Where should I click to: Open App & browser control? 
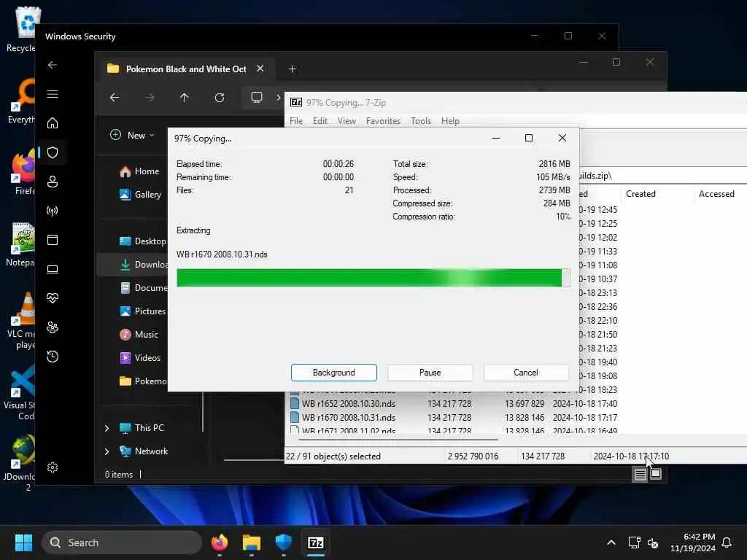pos(53,240)
